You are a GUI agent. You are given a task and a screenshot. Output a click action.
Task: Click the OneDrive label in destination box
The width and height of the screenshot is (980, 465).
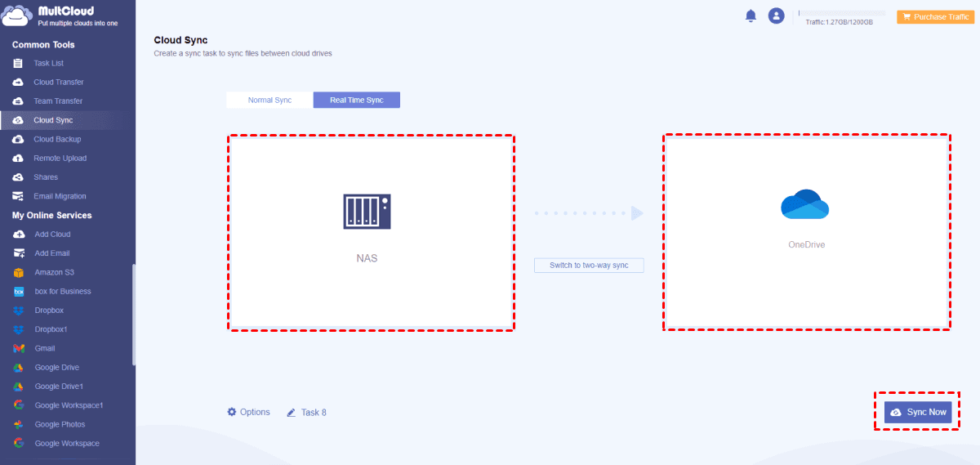tap(807, 244)
